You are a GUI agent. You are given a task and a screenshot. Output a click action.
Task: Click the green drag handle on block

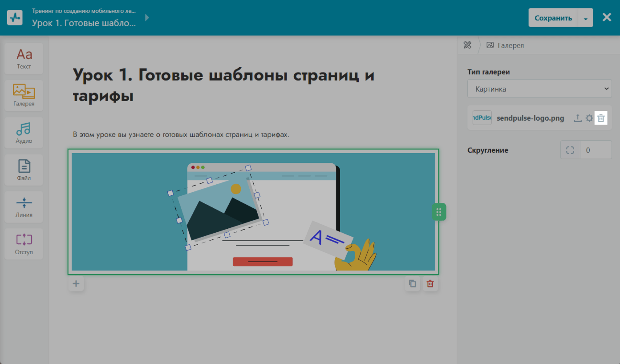(438, 212)
